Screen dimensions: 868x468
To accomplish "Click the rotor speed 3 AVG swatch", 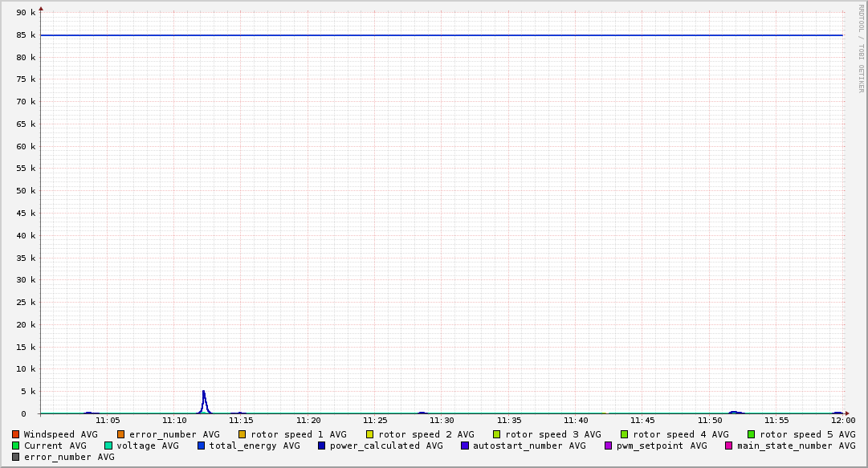I will point(497,434).
